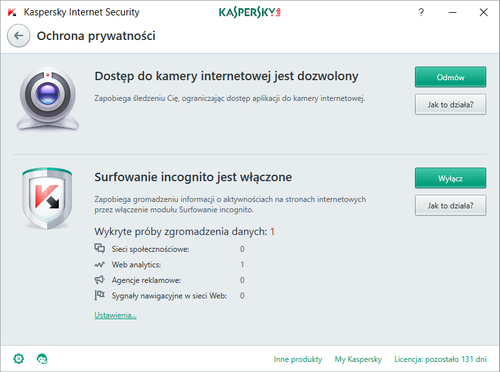Minimize the Kaspersky window

pos(452,13)
